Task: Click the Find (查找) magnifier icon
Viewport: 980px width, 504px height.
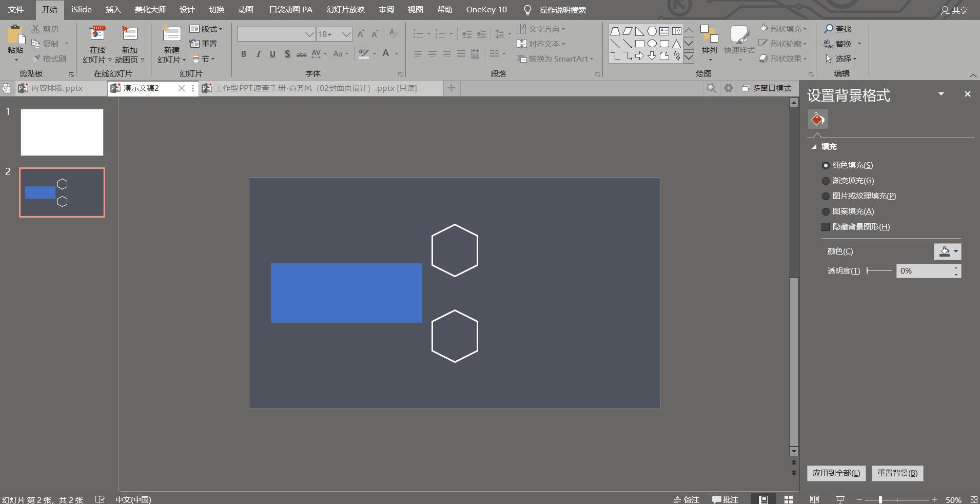Action: click(x=829, y=29)
